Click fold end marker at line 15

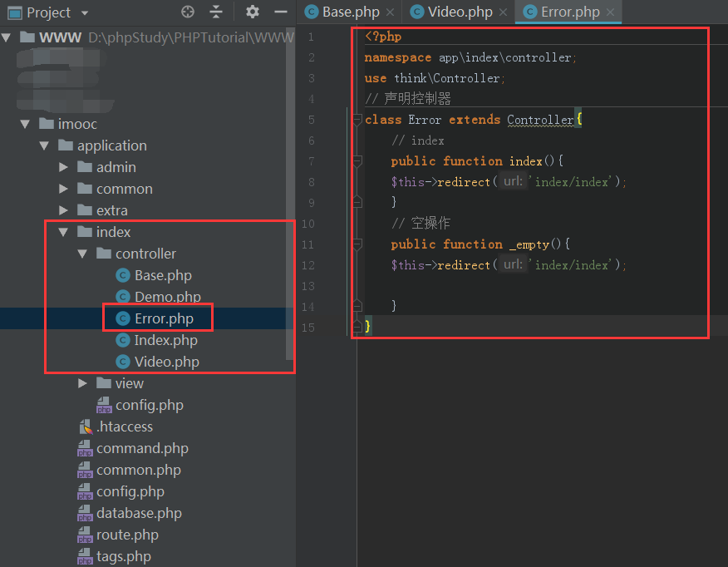[x=357, y=327]
